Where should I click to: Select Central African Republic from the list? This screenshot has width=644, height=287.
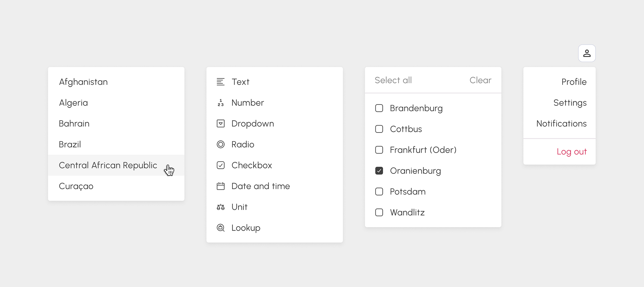click(108, 165)
